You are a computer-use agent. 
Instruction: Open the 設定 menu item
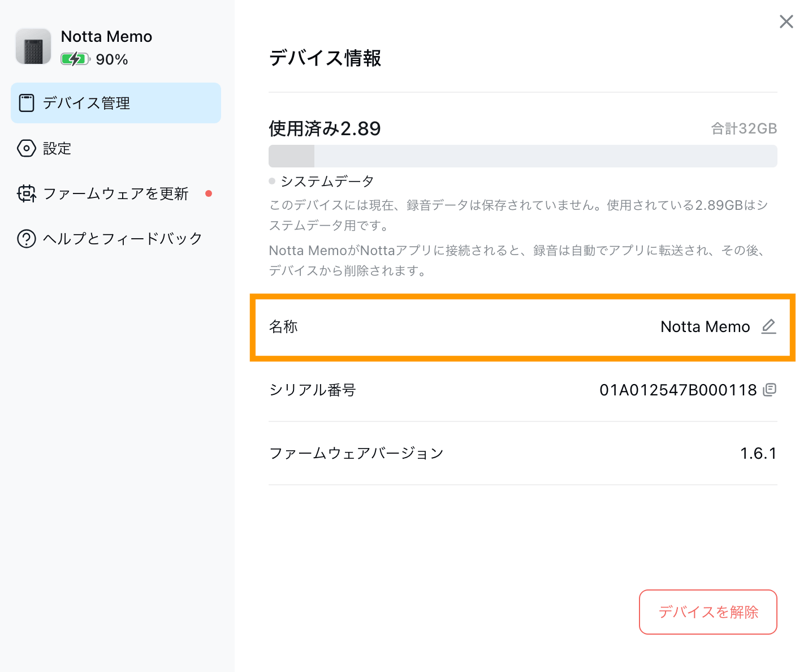point(116,148)
